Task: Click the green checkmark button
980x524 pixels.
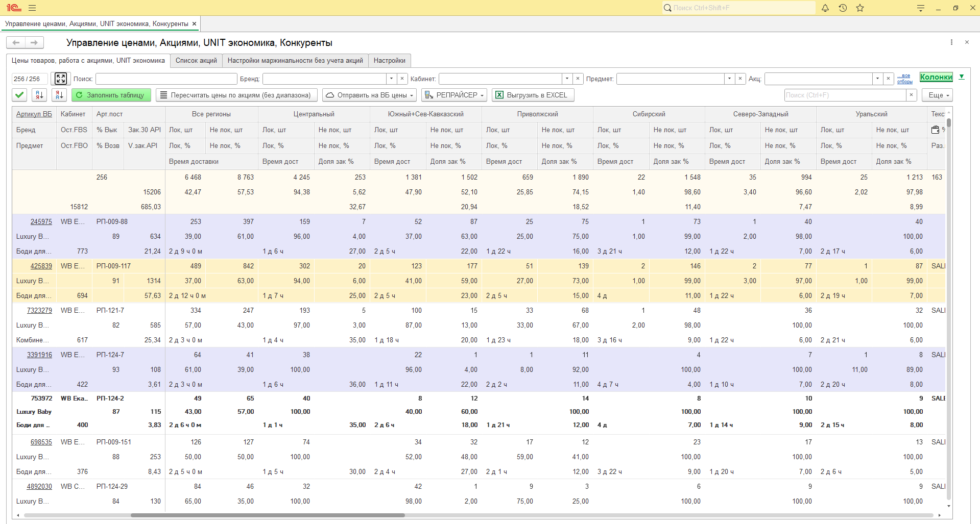Action: 19,95
